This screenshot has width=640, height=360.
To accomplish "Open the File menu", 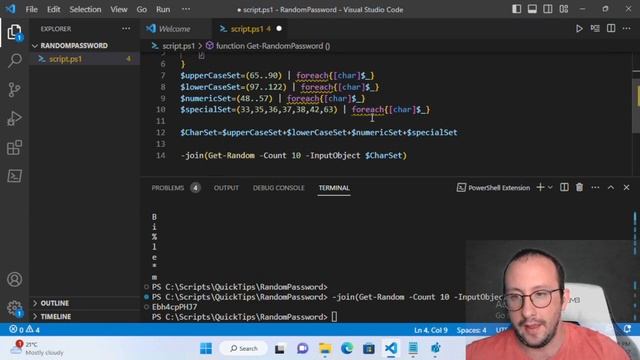I will pyautogui.click(x=31, y=9).
